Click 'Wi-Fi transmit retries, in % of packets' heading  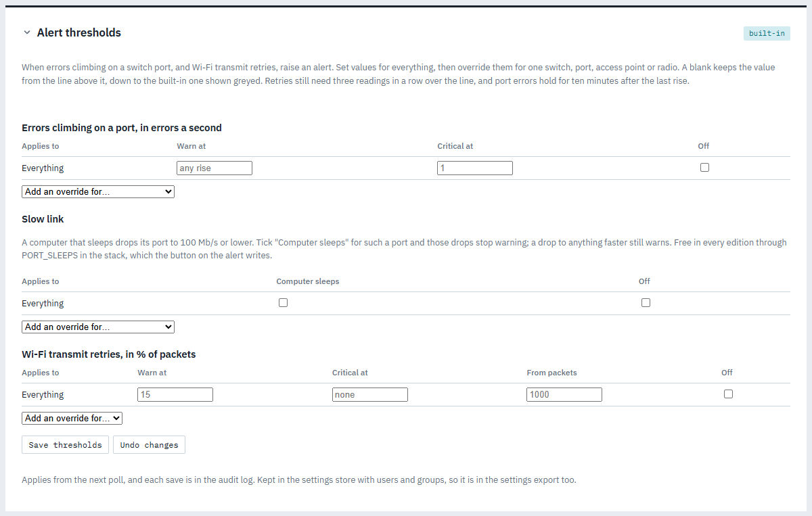tap(109, 354)
